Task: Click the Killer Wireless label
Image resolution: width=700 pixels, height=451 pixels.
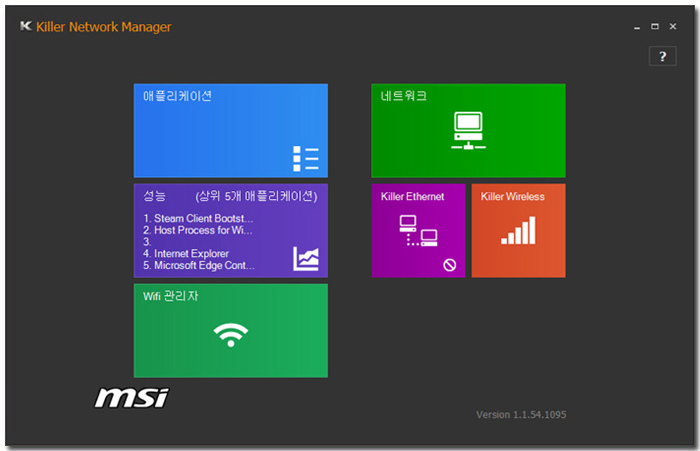Action: 512,196
